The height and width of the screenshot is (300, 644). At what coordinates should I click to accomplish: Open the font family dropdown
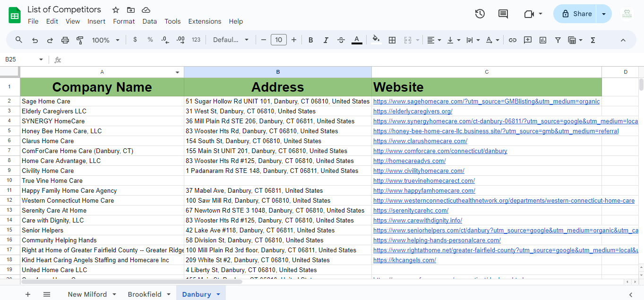pos(231,40)
